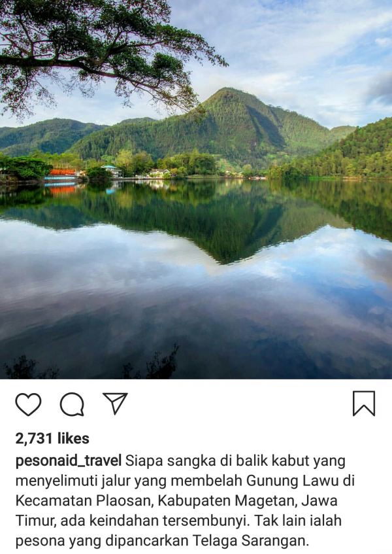This screenshot has width=392, height=554.
Task: Save the post with the bookmark icon
Action: pyautogui.click(x=364, y=404)
